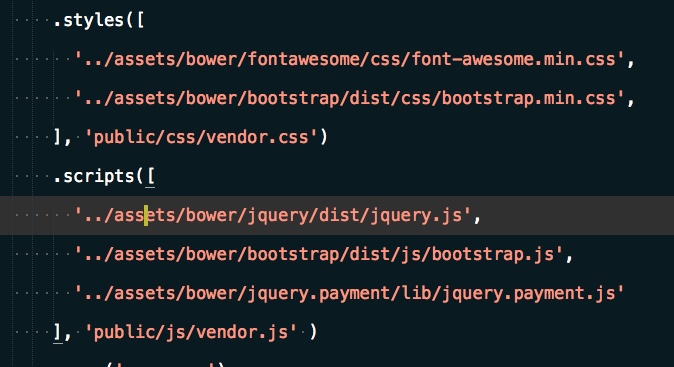This screenshot has height=367, width=674.
Task: Click the 'public/css/vendor.css' string
Action: point(201,137)
